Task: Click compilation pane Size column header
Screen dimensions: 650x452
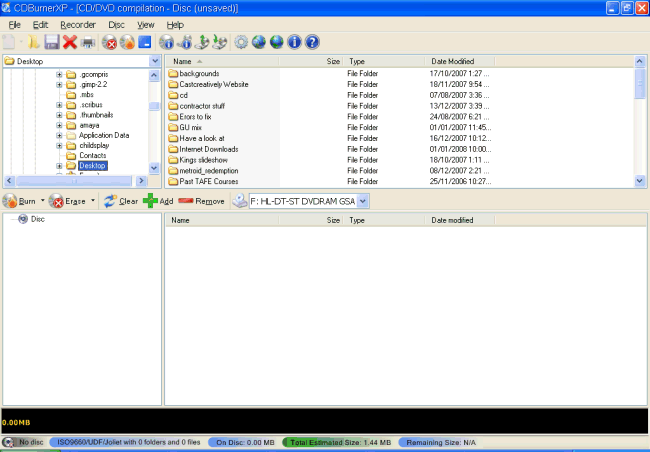Action: 311,220
